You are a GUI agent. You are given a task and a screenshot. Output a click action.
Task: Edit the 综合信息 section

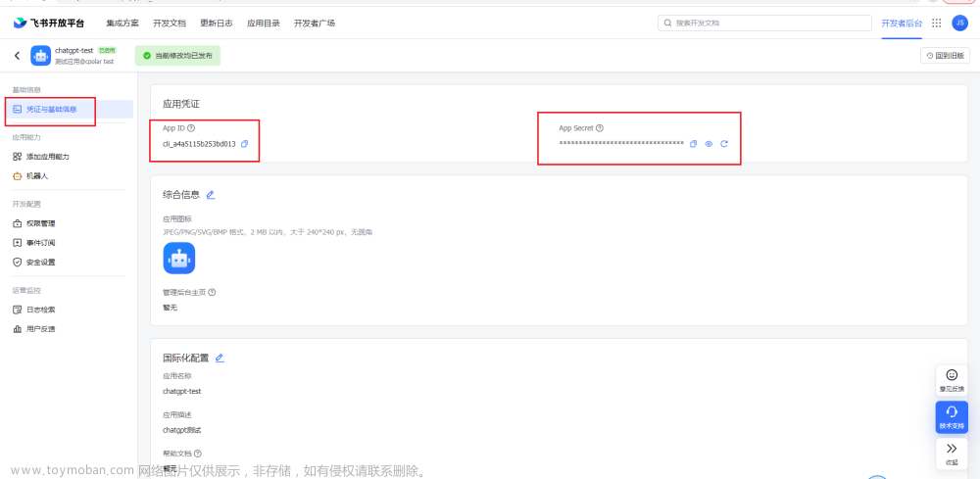pyautogui.click(x=211, y=195)
